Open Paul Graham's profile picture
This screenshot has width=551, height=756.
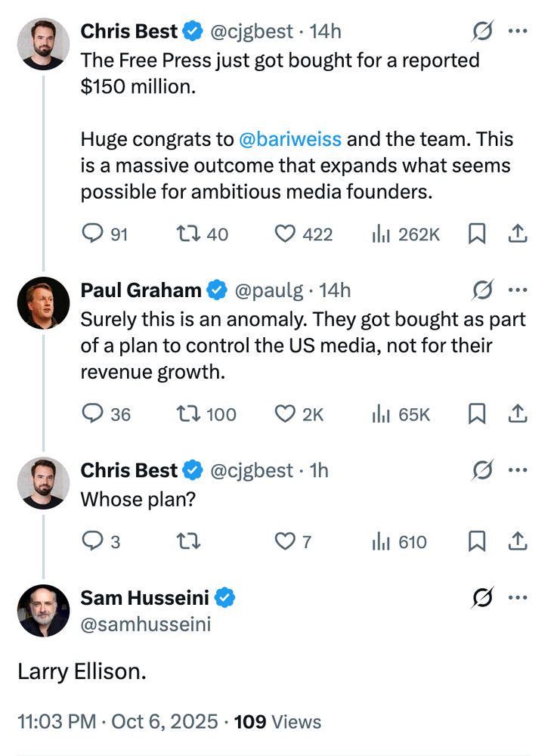click(43, 303)
